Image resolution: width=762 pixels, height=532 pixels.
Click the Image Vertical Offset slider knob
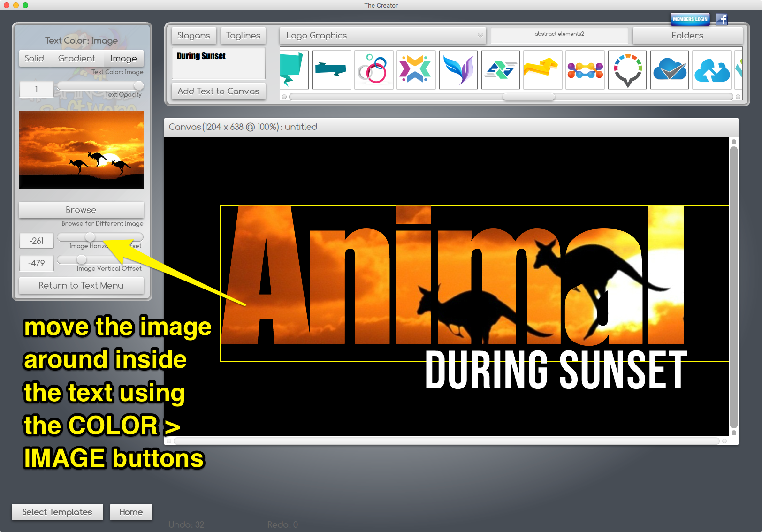pos(81,259)
